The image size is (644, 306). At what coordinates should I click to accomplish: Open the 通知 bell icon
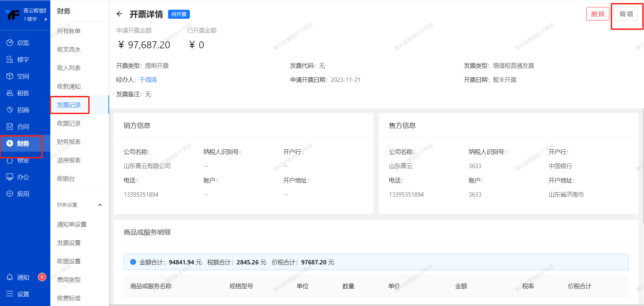click(x=10, y=277)
